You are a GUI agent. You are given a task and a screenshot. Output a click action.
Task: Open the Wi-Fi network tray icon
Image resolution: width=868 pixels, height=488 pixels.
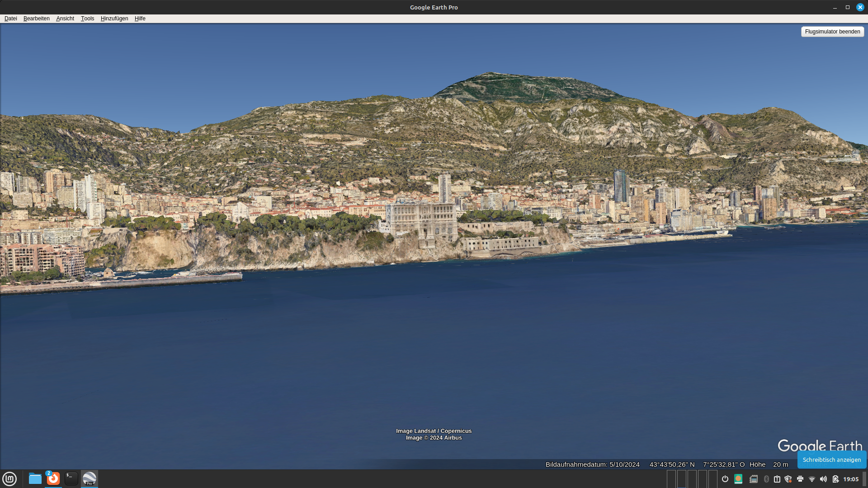(x=812, y=479)
